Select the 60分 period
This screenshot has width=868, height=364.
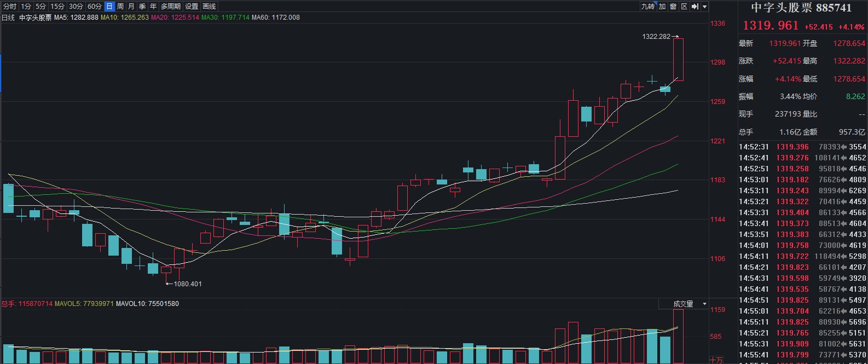95,7
